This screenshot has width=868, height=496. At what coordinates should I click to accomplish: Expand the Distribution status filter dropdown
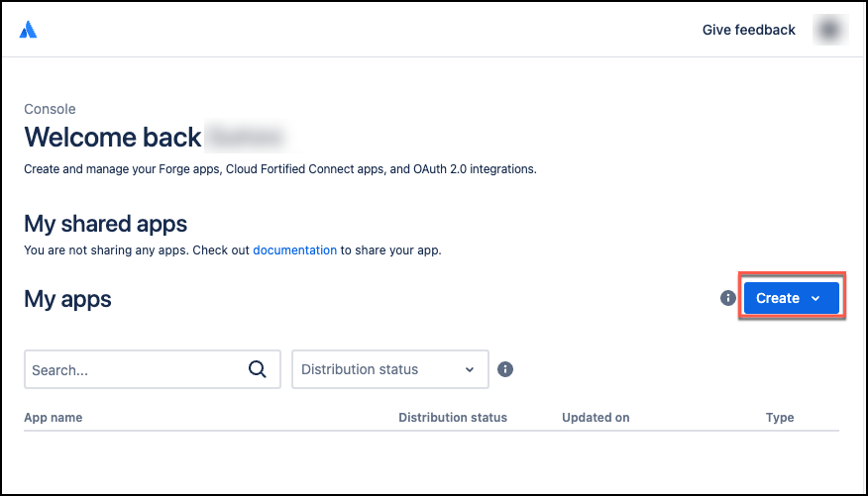[390, 369]
